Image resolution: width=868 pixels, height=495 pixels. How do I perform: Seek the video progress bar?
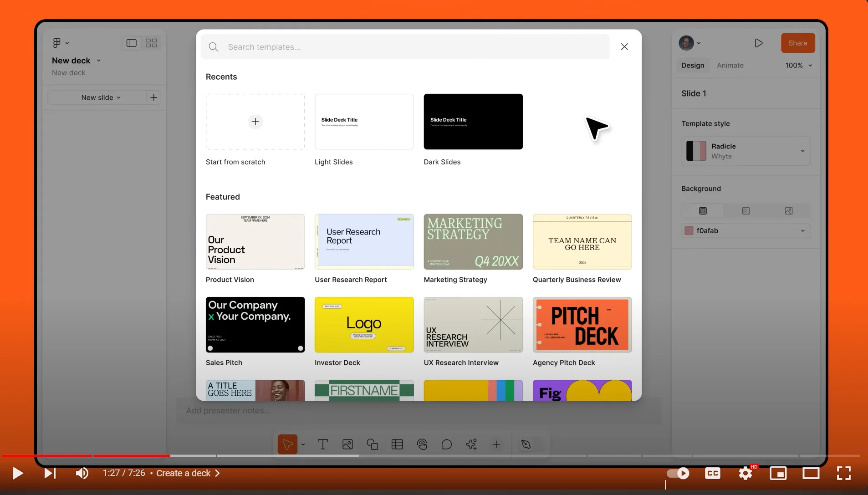pos(430,455)
